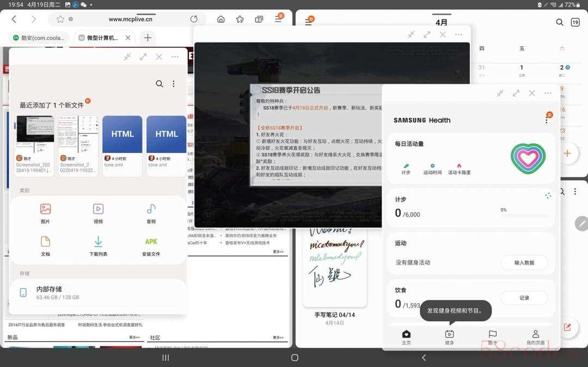Open file manager three-dot options menu

174,84
